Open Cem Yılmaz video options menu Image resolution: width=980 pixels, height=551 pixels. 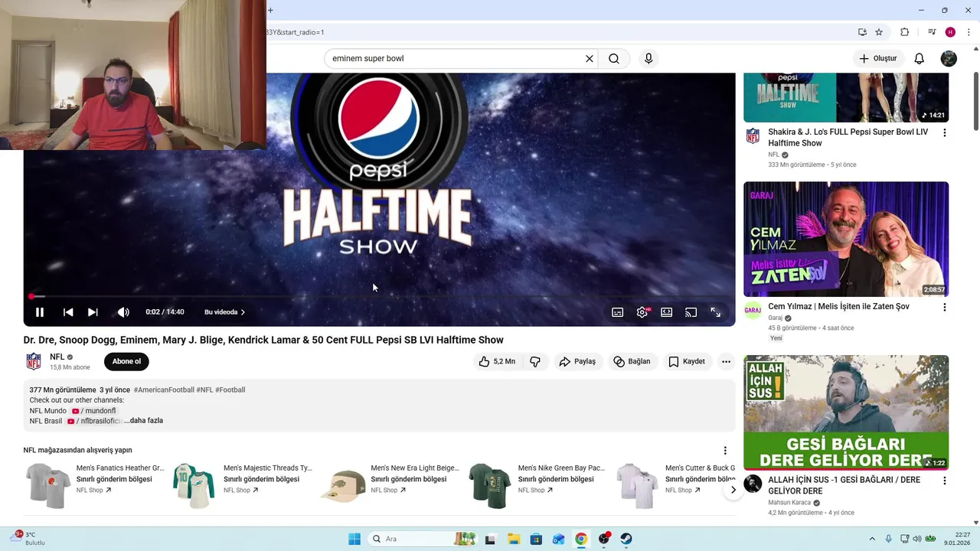(944, 307)
